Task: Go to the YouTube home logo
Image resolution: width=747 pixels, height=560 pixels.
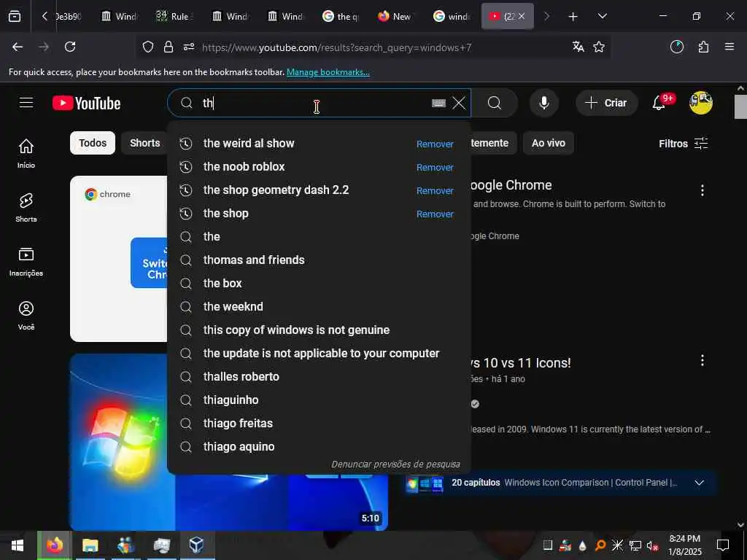Action: (86, 104)
